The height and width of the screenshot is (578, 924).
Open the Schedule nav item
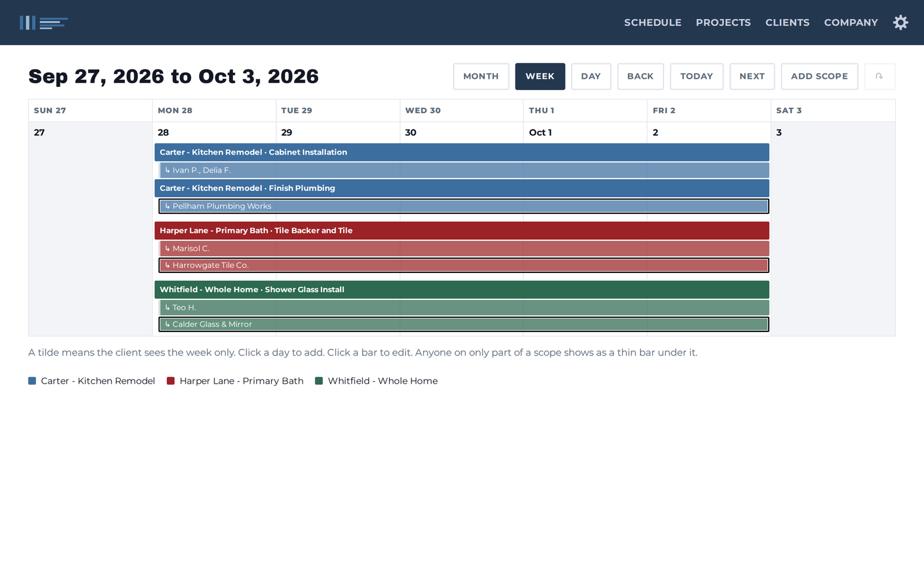click(x=652, y=23)
